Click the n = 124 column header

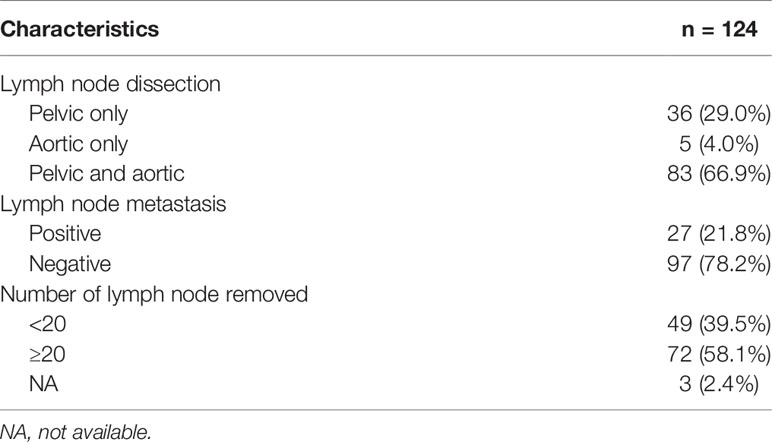pyautogui.click(x=719, y=29)
